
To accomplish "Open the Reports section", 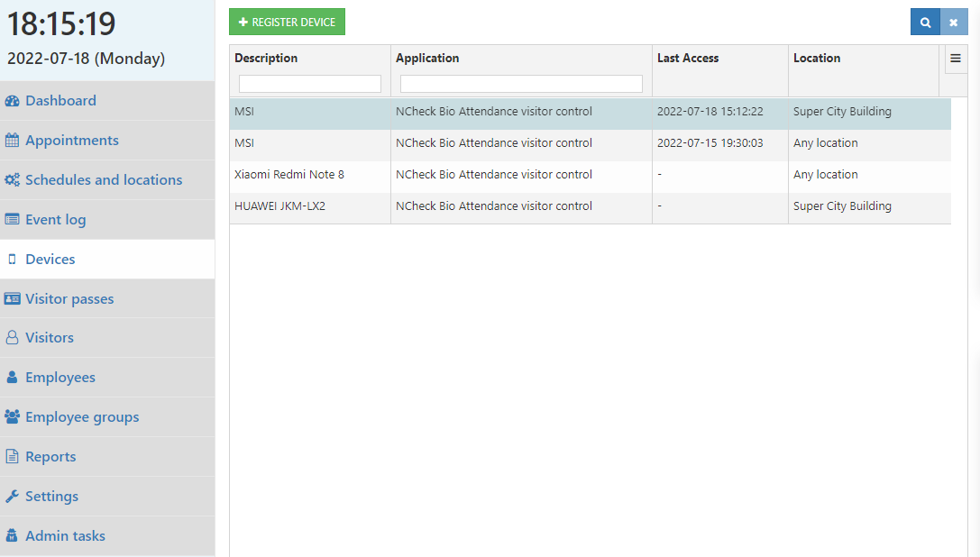I will (x=107, y=457).
